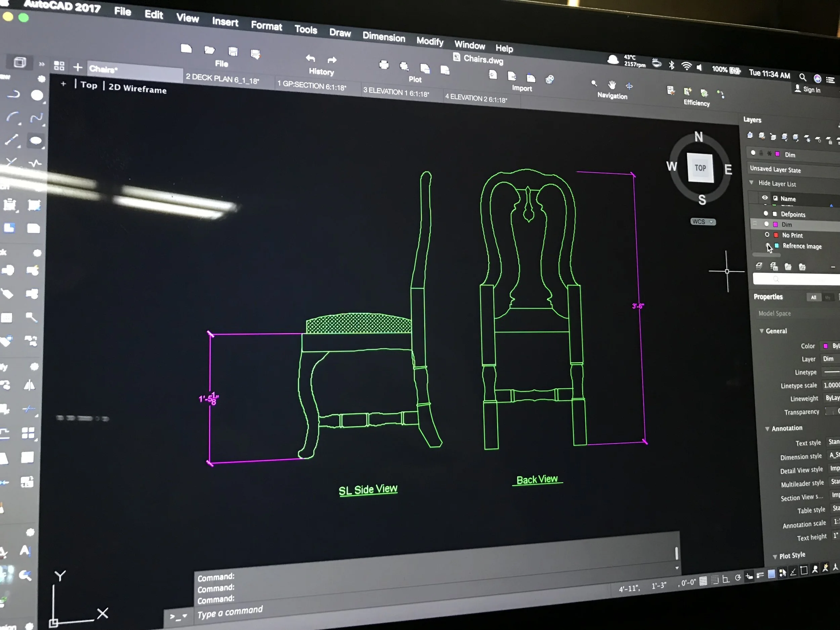
Task: Click the Undo arrow in History
Action: pyautogui.click(x=310, y=58)
